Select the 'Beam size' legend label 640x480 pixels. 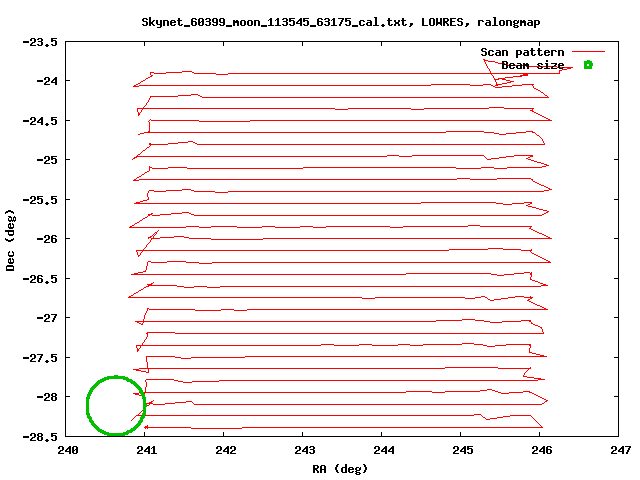(x=533, y=65)
